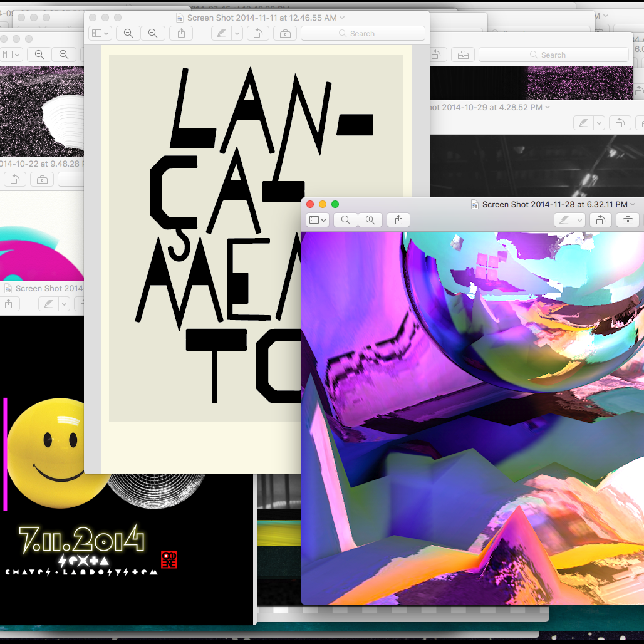Share the 12.46.55 AM screenshot
The width and height of the screenshot is (644, 644).
(181, 33)
